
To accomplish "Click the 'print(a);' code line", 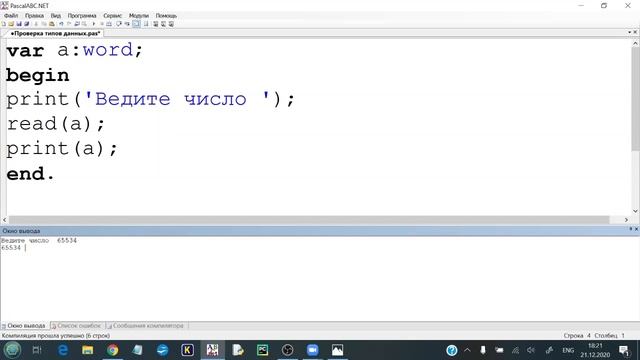I will pyautogui.click(x=62, y=149).
